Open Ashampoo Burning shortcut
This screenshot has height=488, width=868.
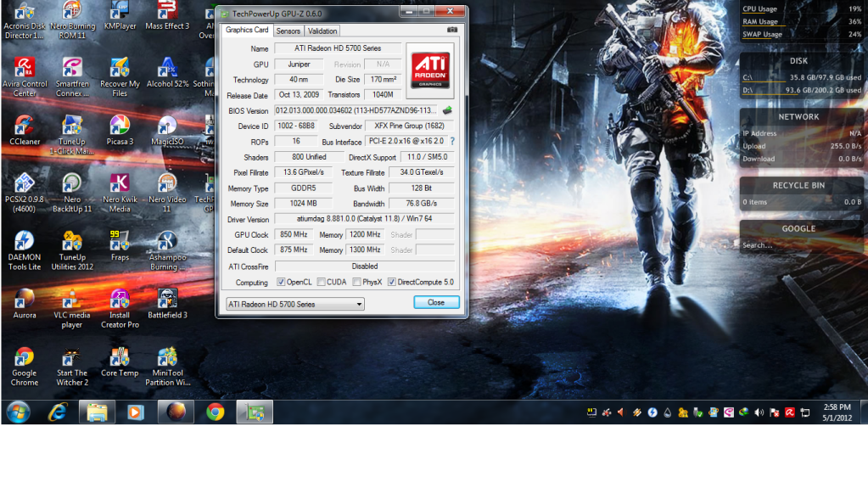tap(167, 251)
